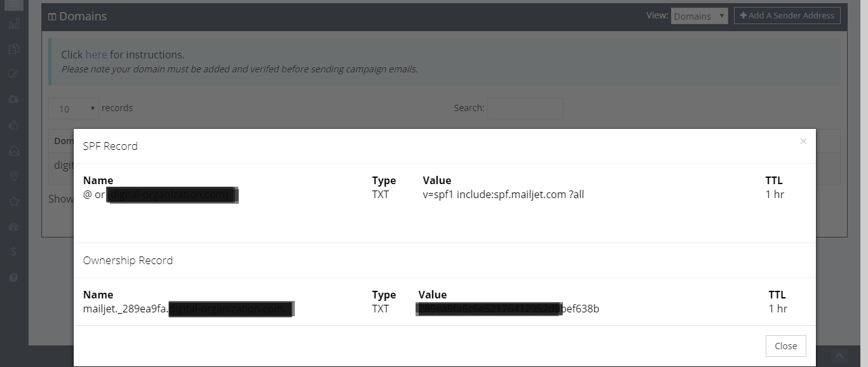Click the star favorites sidebar icon
Image resolution: width=868 pixels, height=367 pixels.
pos(14,201)
